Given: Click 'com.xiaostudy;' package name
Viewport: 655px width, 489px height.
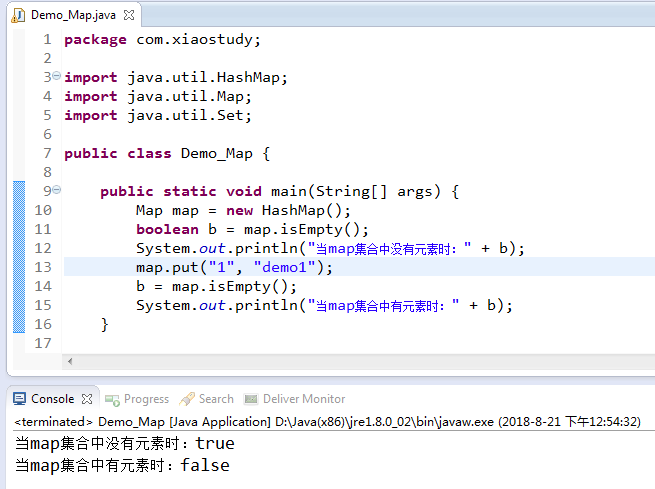Looking at the screenshot, I should [x=198, y=40].
